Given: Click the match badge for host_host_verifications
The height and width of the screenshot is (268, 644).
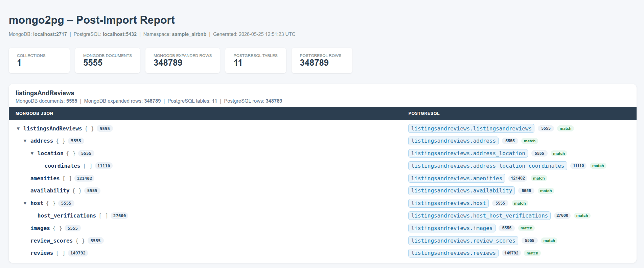Looking at the screenshot, I should pyautogui.click(x=582, y=215).
